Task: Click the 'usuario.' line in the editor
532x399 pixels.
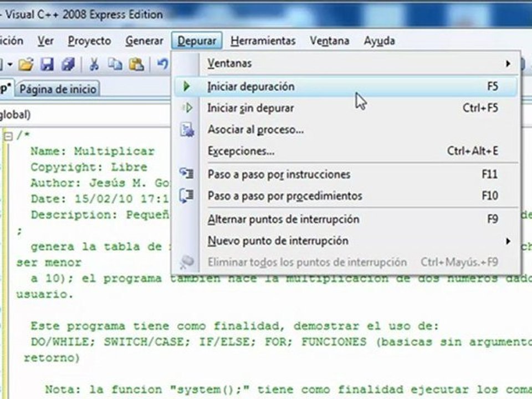Action: coord(44,294)
